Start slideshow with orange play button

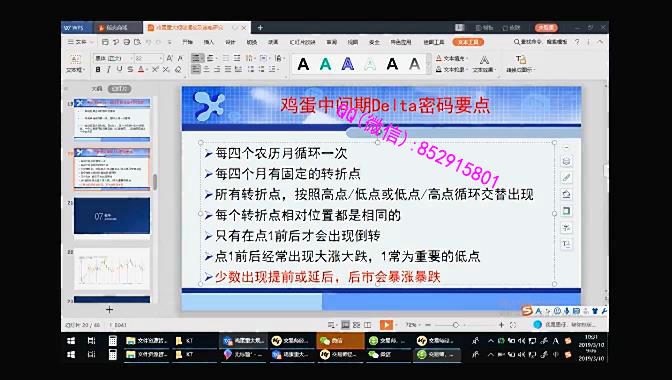click(386, 325)
